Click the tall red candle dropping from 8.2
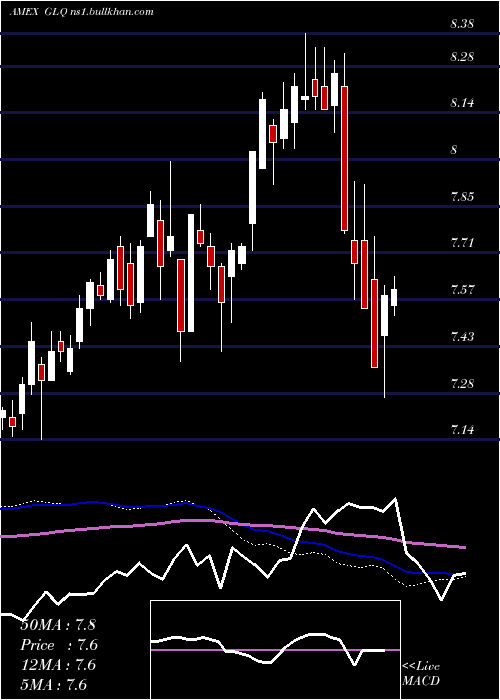 pos(344,158)
